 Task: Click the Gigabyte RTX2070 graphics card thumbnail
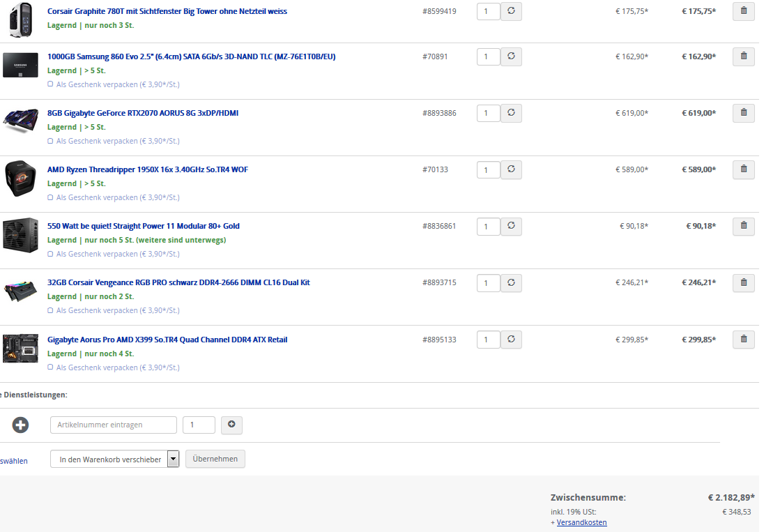20,121
